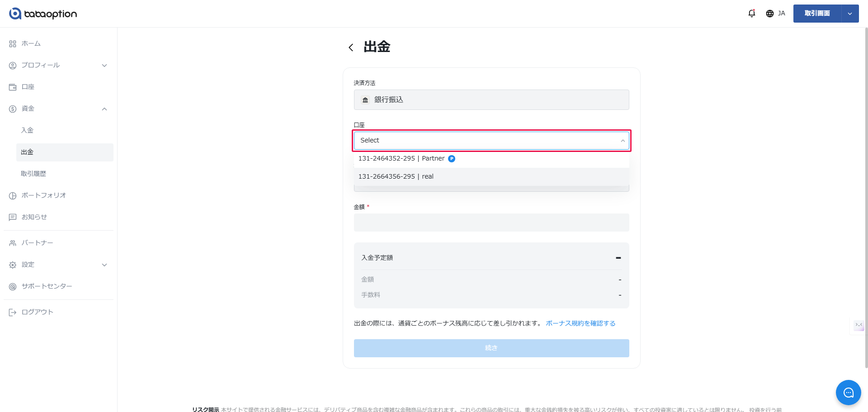Collapse the 資金 submenu chevron
This screenshot has height=412, width=868.
tap(104, 109)
